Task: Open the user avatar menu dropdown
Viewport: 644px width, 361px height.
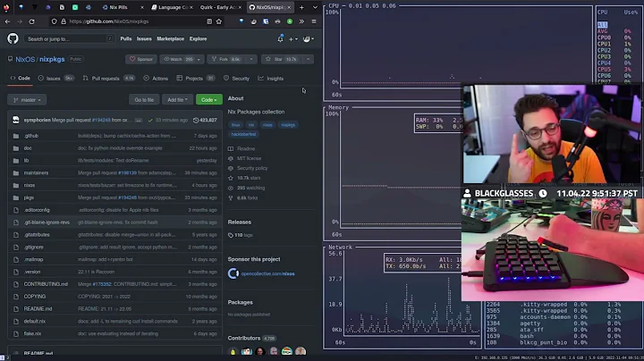Action: (309, 39)
